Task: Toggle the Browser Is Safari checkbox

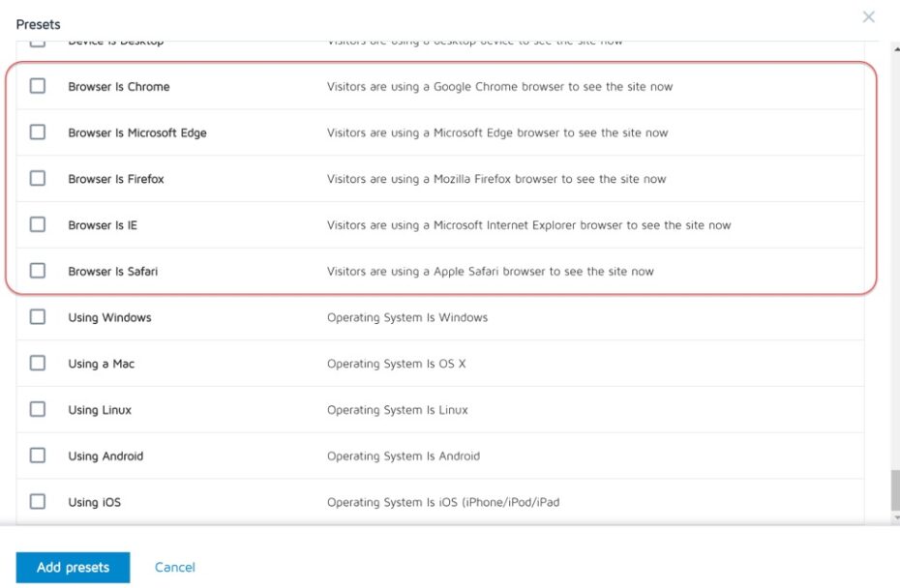Action: pyautogui.click(x=38, y=271)
